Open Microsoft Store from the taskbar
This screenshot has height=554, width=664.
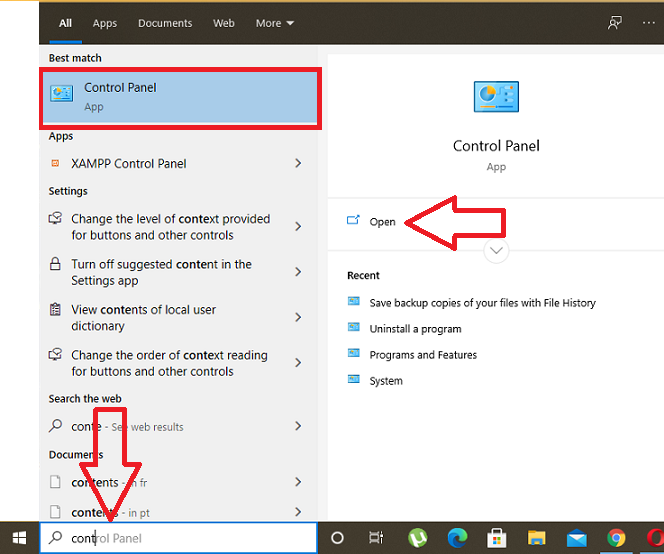point(497,538)
